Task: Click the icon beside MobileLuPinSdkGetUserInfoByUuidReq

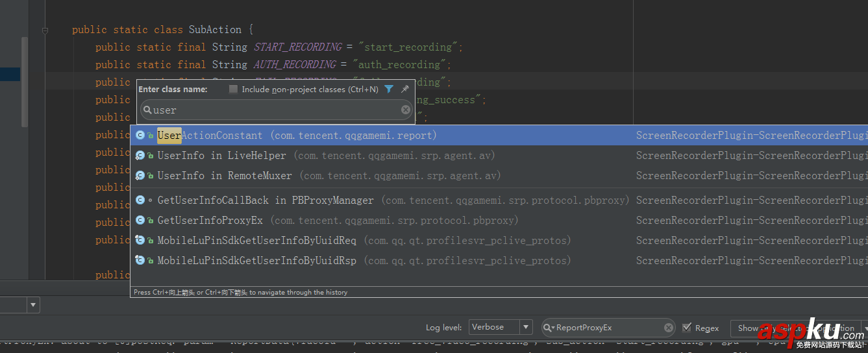Action: (x=140, y=240)
